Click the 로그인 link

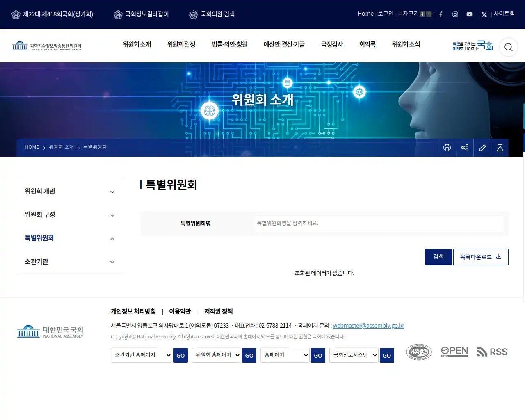pos(386,14)
